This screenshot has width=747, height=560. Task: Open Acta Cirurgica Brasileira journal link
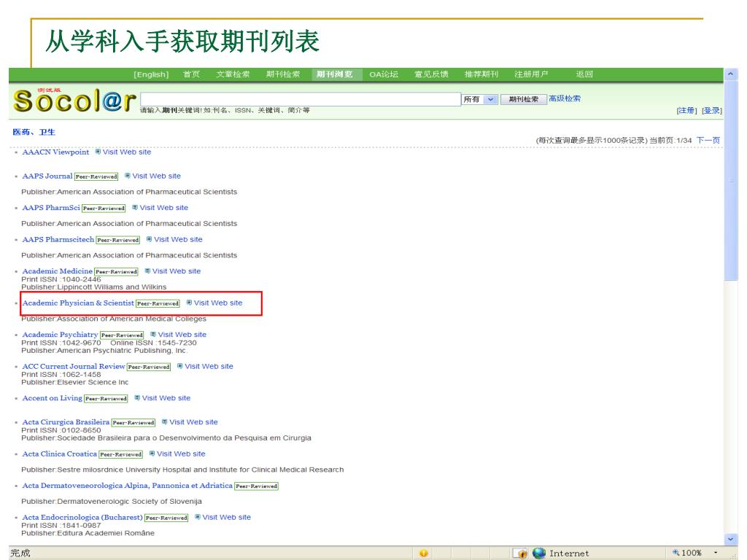click(66, 422)
